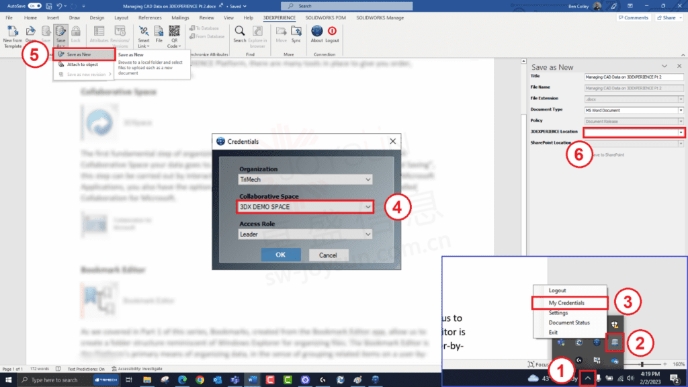Switch to the SOLIDWORKS PDM tab
The width and height of the screenshot is (688, 387).
[326, 18]
